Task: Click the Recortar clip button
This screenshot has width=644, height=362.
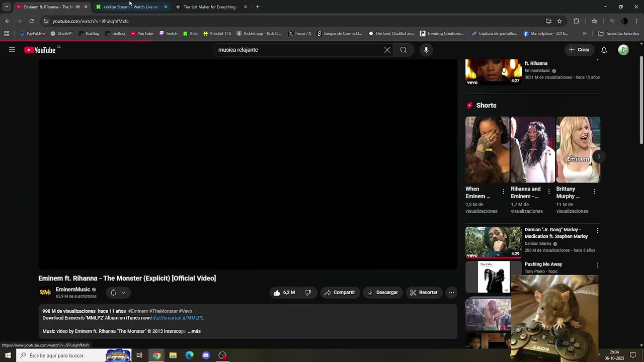Action: click(423, 293)
